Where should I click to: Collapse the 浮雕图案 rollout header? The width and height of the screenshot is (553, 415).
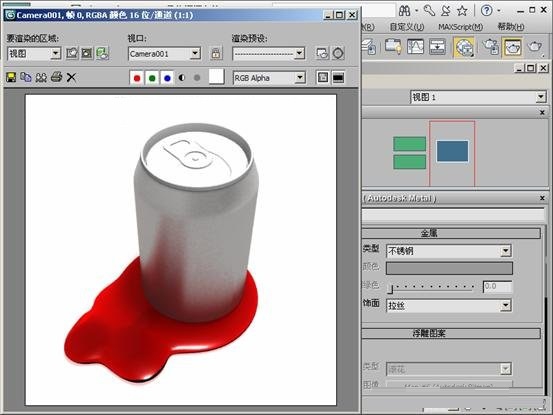click(x=451, y=333)
